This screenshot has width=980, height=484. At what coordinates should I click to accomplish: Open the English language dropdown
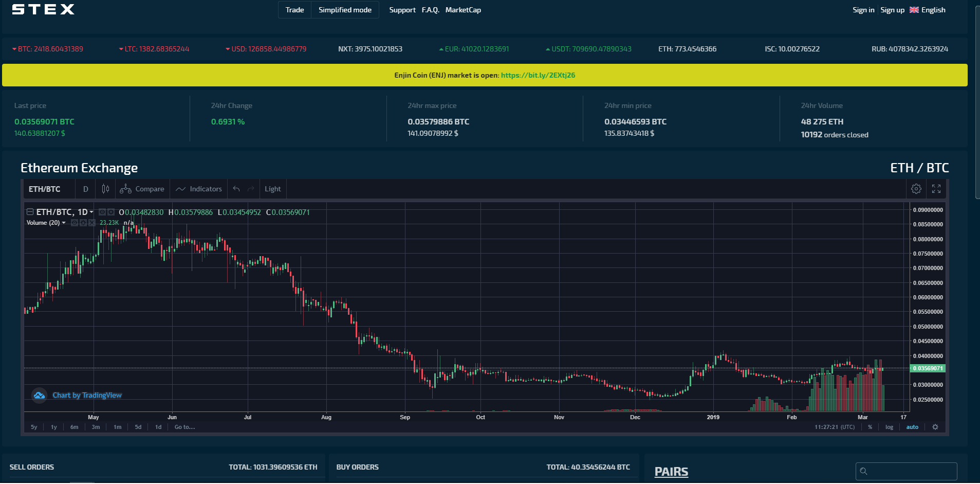[933, 10]
